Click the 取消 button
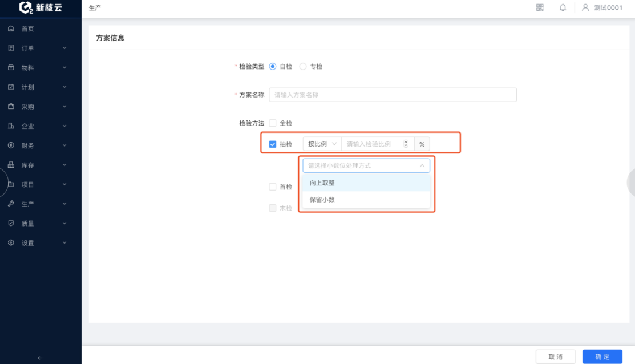 [x=555, y=357]
